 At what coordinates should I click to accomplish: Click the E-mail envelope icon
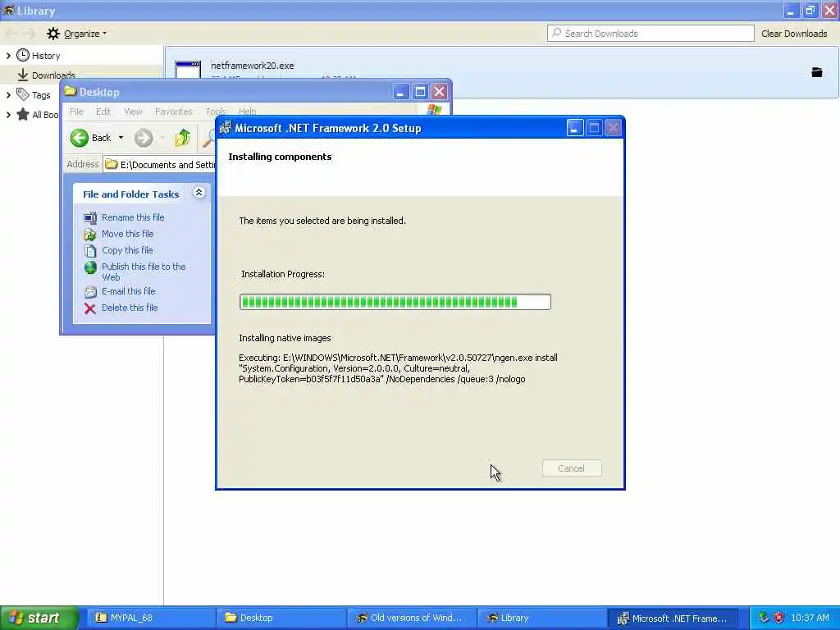[x=90, y=292]
